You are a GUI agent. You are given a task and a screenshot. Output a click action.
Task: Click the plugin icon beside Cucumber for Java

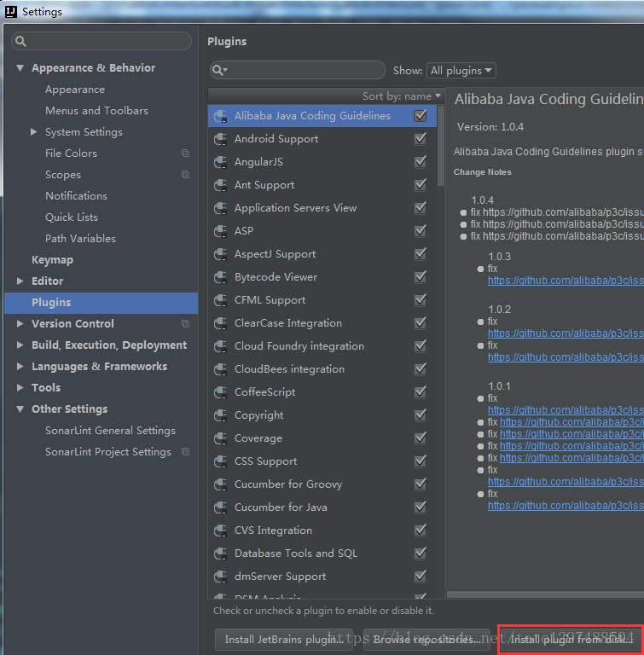tap(220, 507)
